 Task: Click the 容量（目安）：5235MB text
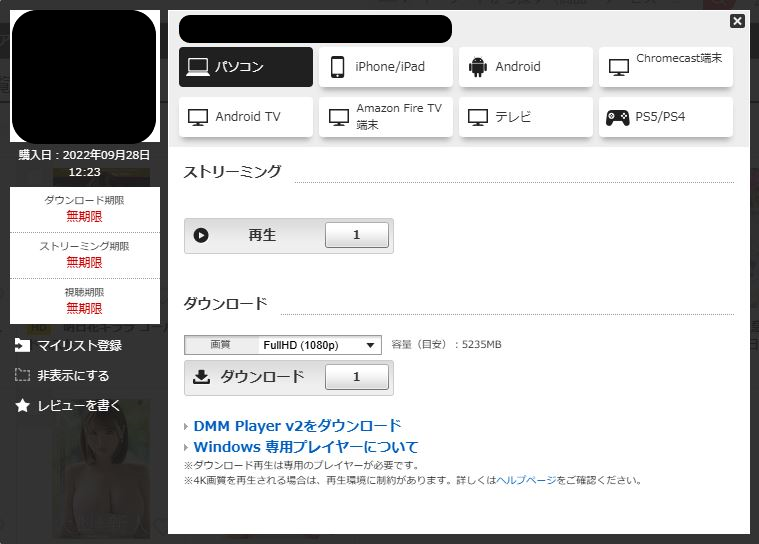point(446,345)
